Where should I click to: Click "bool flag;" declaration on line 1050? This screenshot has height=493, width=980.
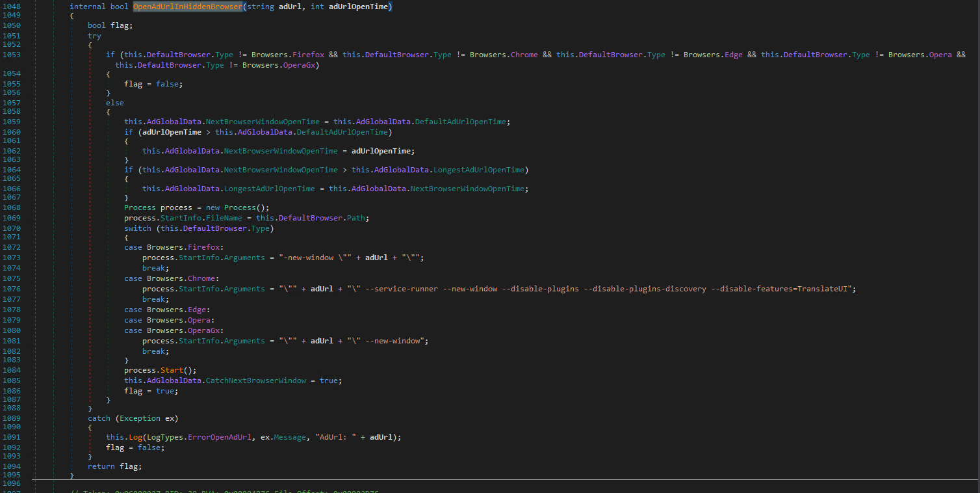pyautogui.click(x=110, y=25)
